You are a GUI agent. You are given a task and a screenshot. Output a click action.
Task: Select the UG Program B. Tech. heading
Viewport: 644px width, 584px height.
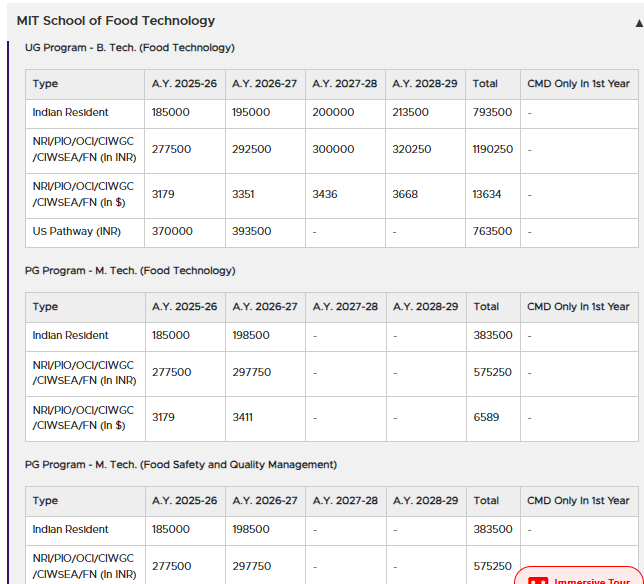[130, 47]
